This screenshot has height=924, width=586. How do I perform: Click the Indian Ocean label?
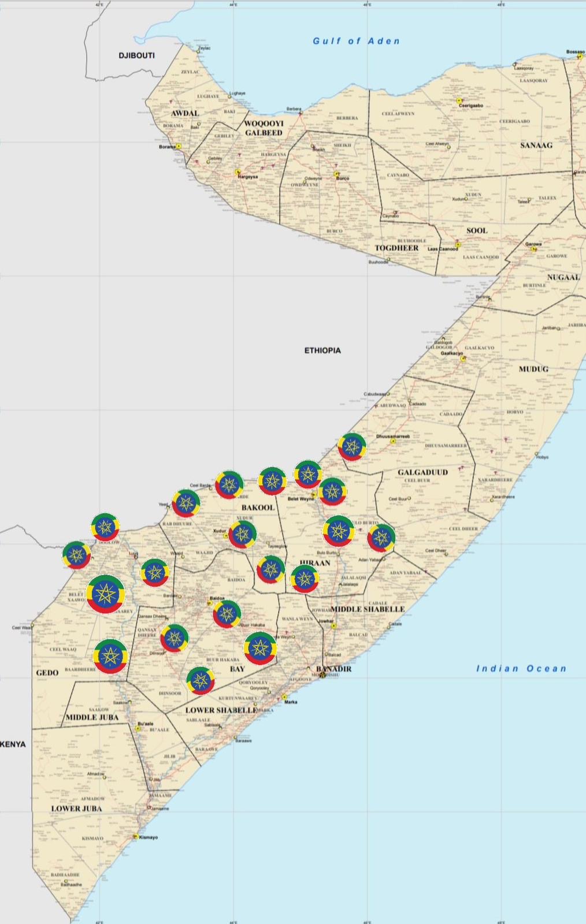pyautogui.click(x=521, y=668)
